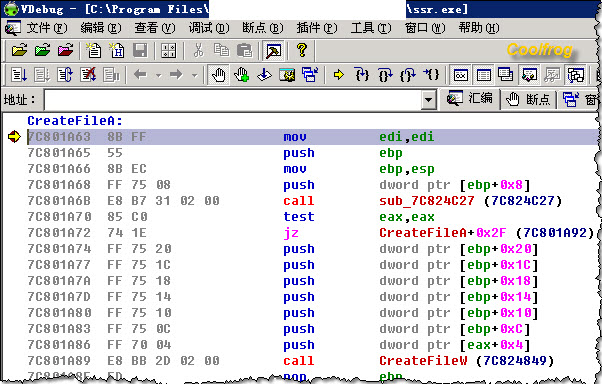
Task: Open the forward arrow history dropdown
Action: click(195, 75)
